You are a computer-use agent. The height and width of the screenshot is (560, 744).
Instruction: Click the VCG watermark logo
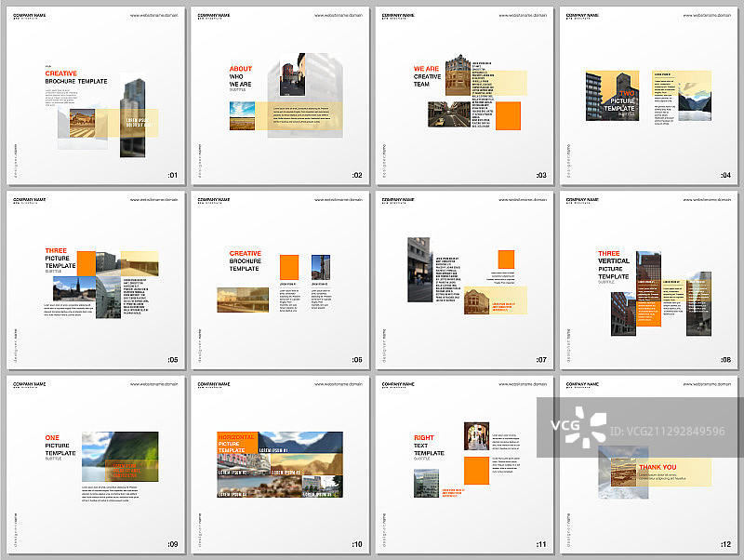point(583,431)
